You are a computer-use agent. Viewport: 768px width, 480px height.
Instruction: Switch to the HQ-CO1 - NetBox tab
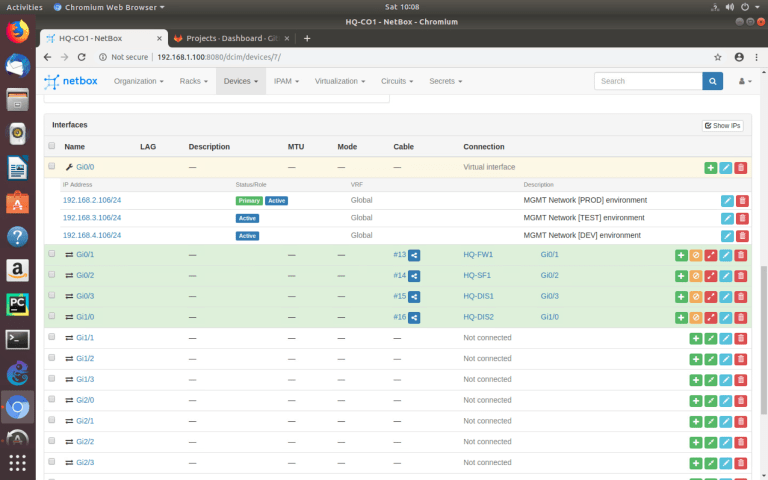104,38
